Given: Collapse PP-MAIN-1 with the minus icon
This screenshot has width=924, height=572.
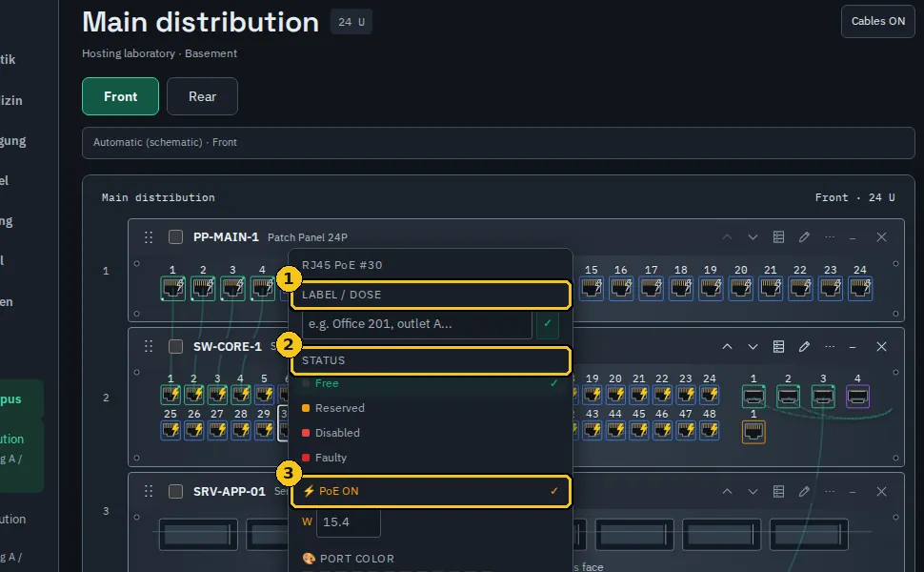Looking at the screenshot, I should click(x=853, y=237).
